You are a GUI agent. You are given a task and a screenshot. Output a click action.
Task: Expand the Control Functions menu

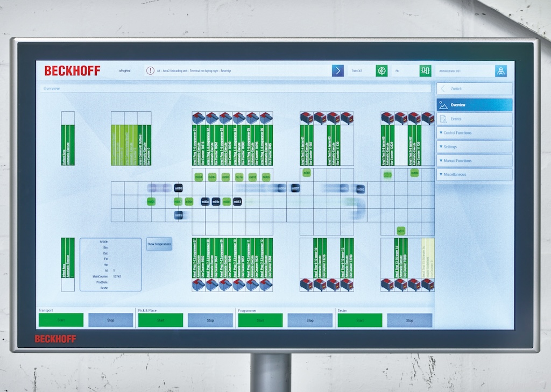pos(475,133)
